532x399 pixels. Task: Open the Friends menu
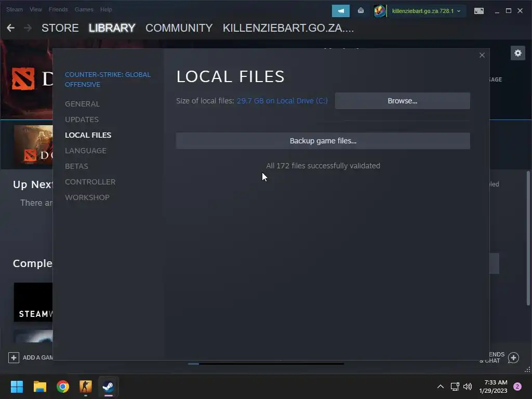coord(58,9)
